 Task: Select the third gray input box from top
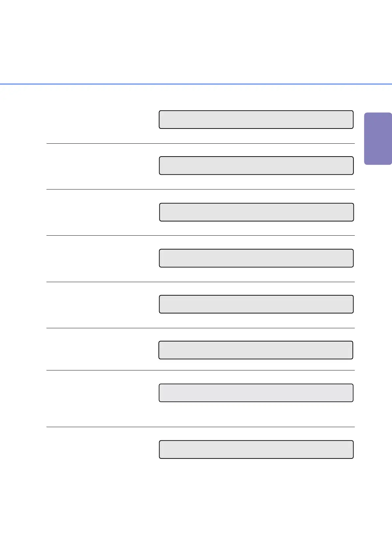[x=256, y=212]
